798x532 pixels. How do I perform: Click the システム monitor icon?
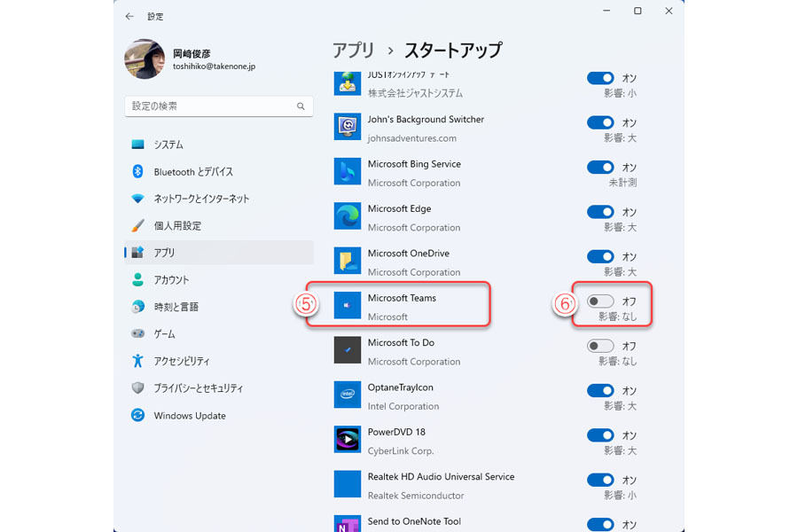138,144
